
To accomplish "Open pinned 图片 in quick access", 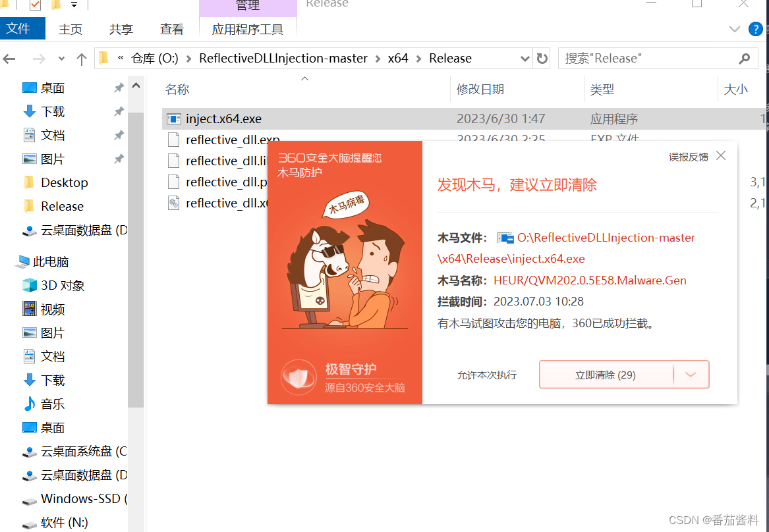I will (53, 159).
